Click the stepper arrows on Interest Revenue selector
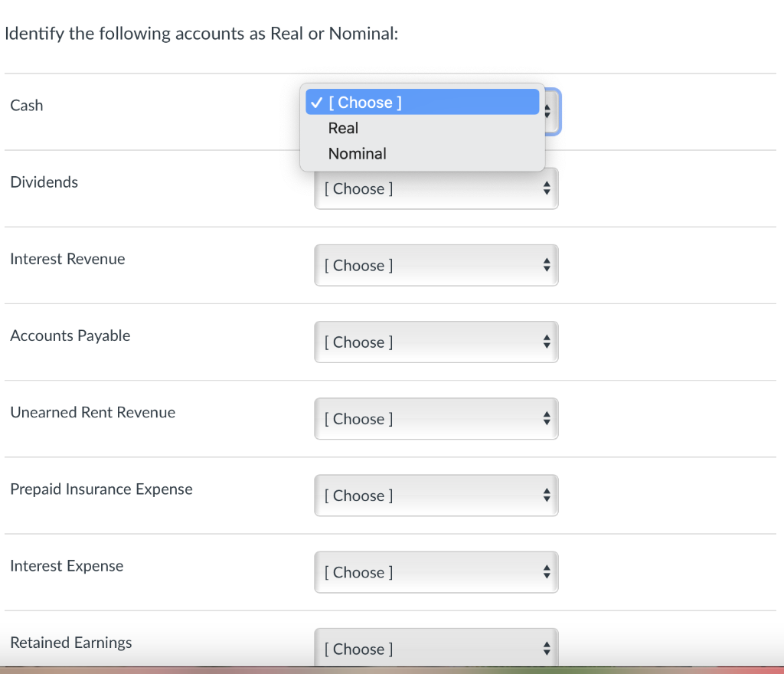Screen dimensions: 784x674 click(x=546, y=265)
